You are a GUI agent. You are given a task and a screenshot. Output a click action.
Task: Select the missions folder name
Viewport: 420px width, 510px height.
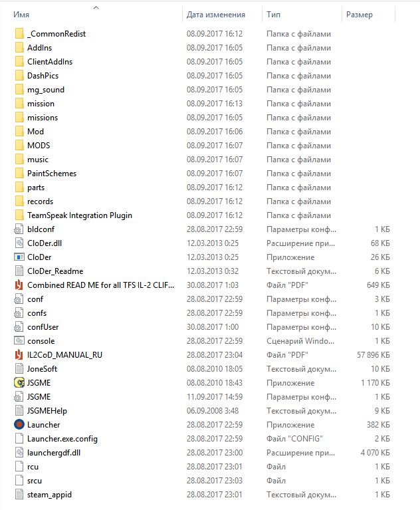(x=43, y=118)
